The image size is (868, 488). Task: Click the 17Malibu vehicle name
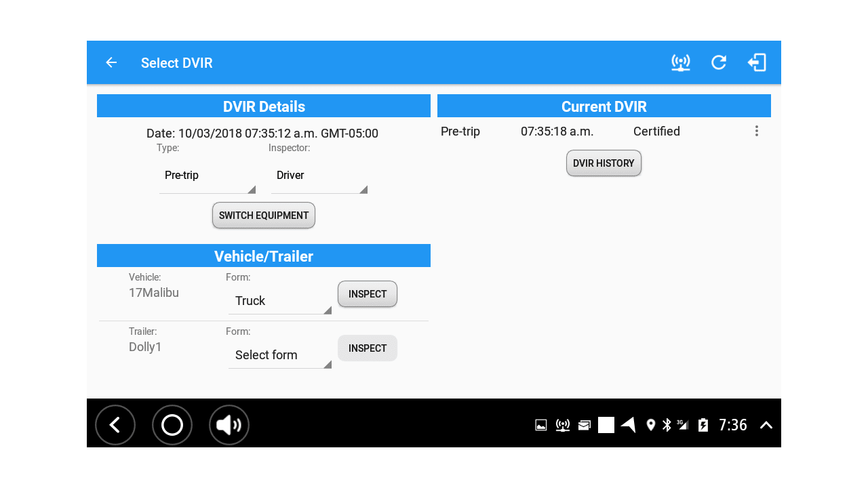coord(154,293)
